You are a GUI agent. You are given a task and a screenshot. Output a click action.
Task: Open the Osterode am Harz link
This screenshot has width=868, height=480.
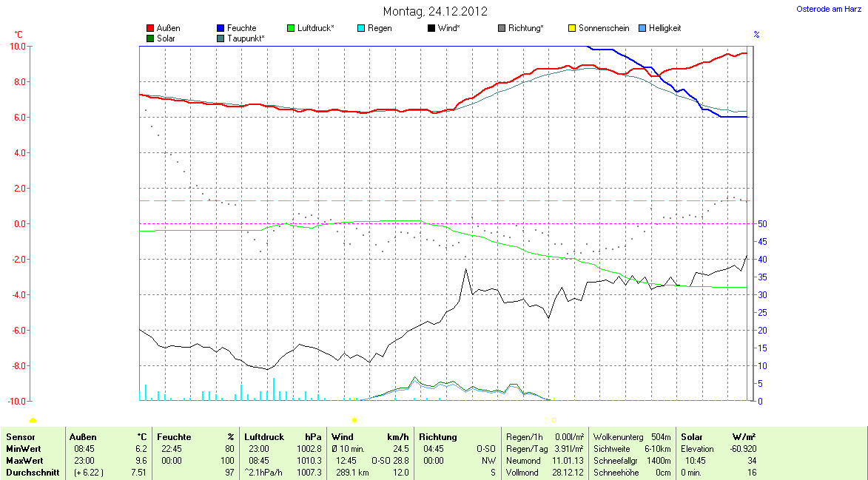pyautogui.click(x=828, y=9)
